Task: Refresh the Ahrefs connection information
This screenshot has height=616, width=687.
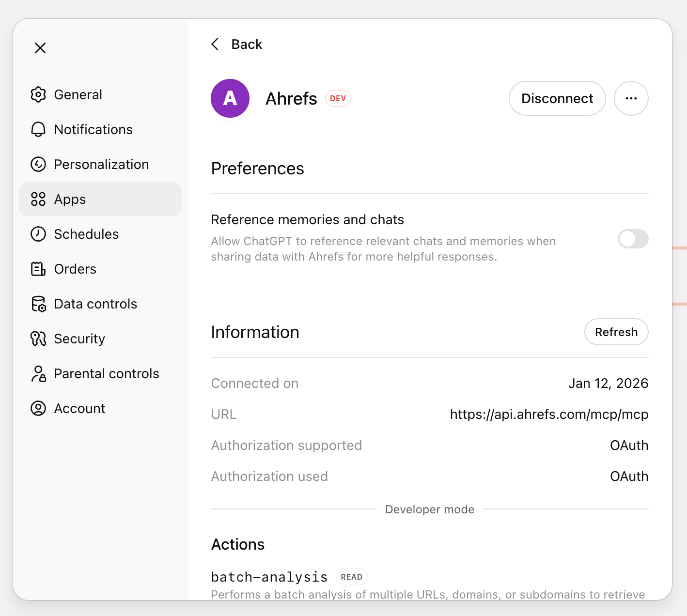Action: tap(616, 332)
